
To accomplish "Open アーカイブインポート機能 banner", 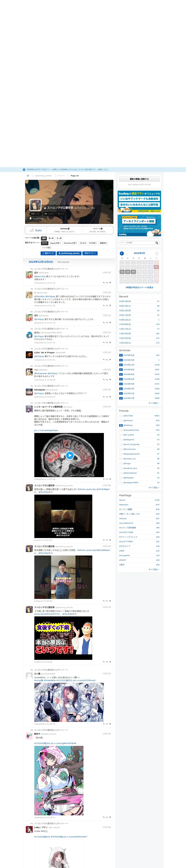I will click(x=139, y=225).
